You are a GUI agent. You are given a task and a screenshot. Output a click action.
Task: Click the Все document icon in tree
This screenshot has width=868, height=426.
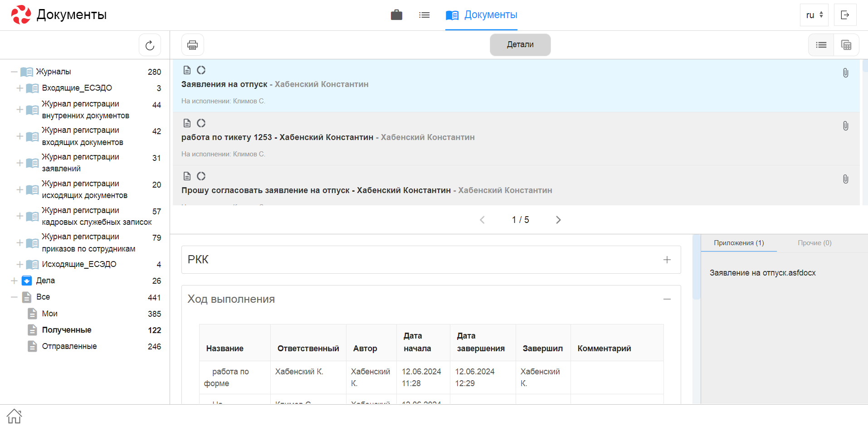click(27, 297)
